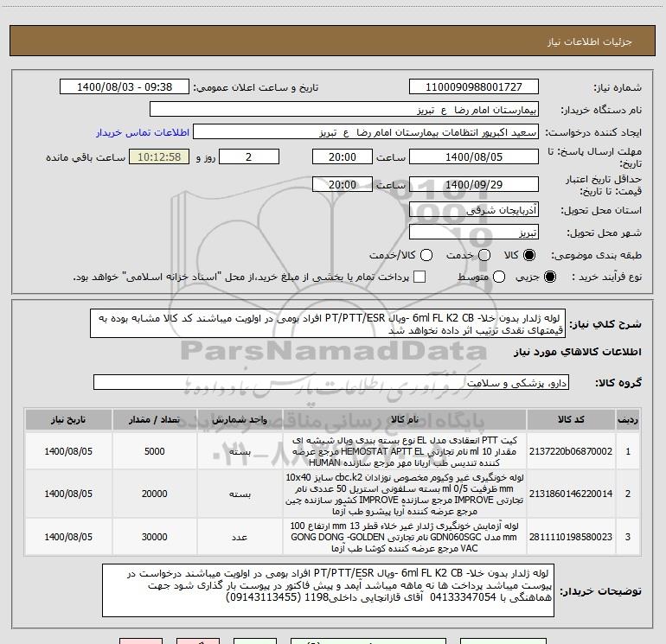Click product code 2137220b06870002
This screenshot has width=666, height=644.
[x=571, y=451]
